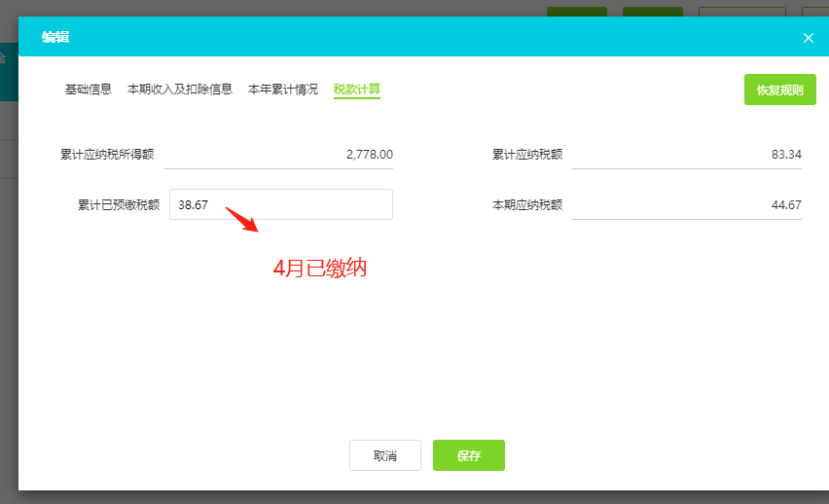Switch to the 基础信息 tab

(x=89, y=90)
